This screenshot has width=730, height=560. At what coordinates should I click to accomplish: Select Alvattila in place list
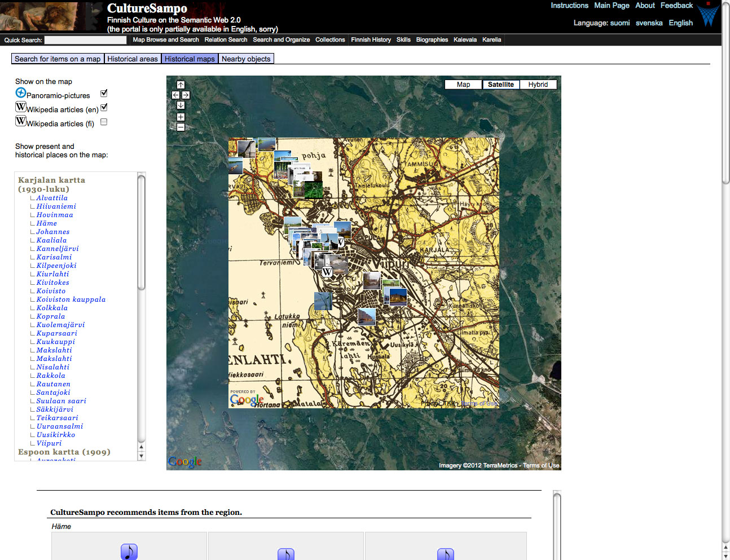point(52,198)
